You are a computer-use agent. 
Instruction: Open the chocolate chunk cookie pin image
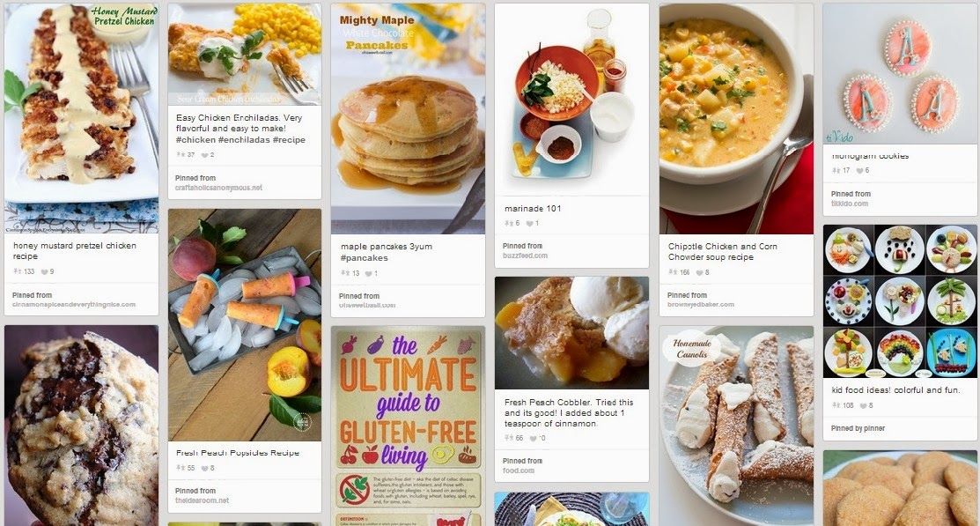81,426
